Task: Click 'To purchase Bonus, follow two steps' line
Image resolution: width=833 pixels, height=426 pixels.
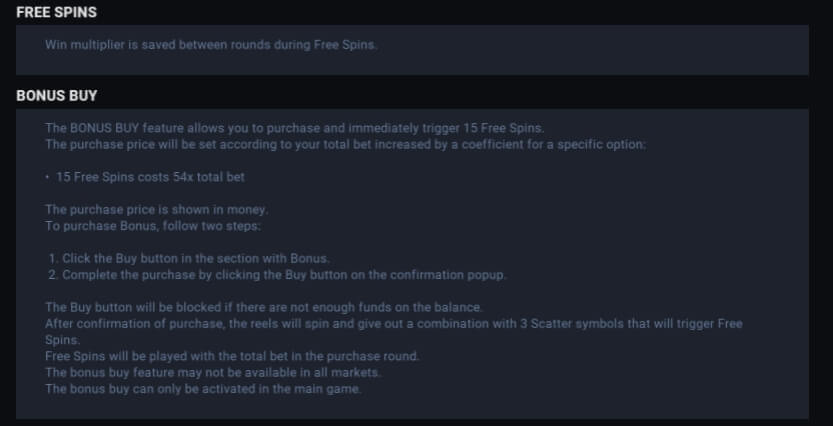Action: [153, 226]
